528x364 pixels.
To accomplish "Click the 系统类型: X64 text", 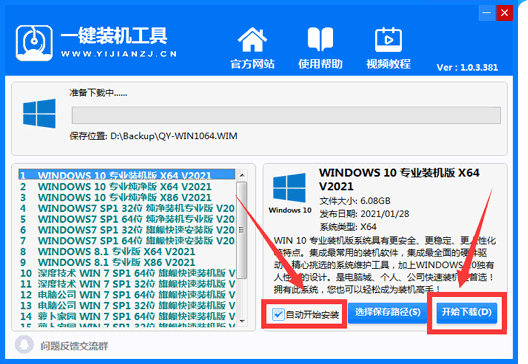I will click(348, 227).
